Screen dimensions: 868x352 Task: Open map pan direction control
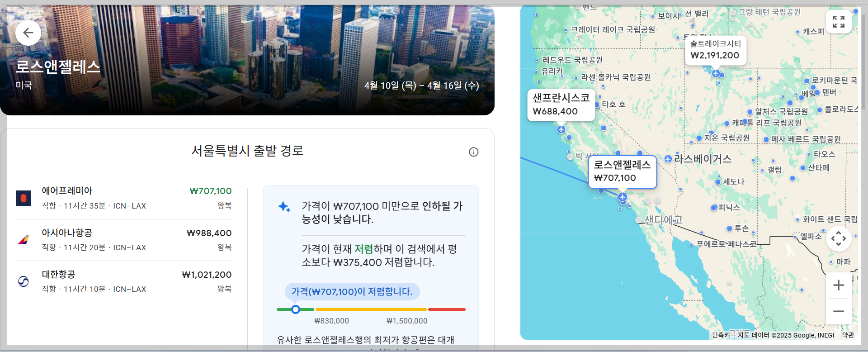[839, 238]
